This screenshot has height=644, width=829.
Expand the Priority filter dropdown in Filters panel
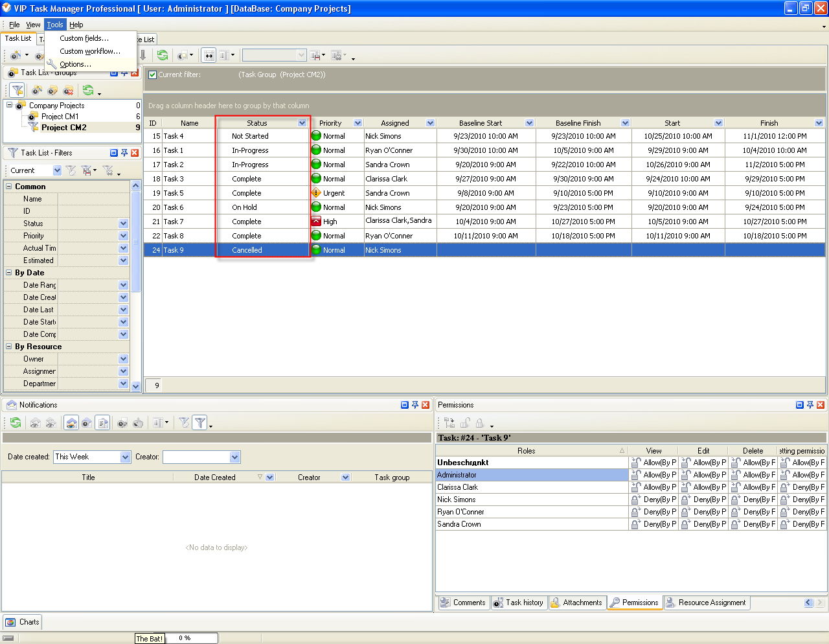tap(123, 236)
